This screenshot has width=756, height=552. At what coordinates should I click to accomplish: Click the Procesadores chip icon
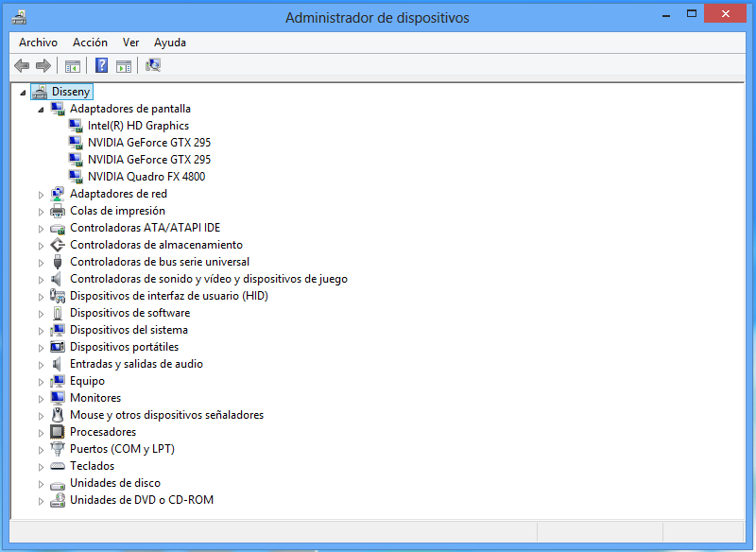click(x=58, y=432)
